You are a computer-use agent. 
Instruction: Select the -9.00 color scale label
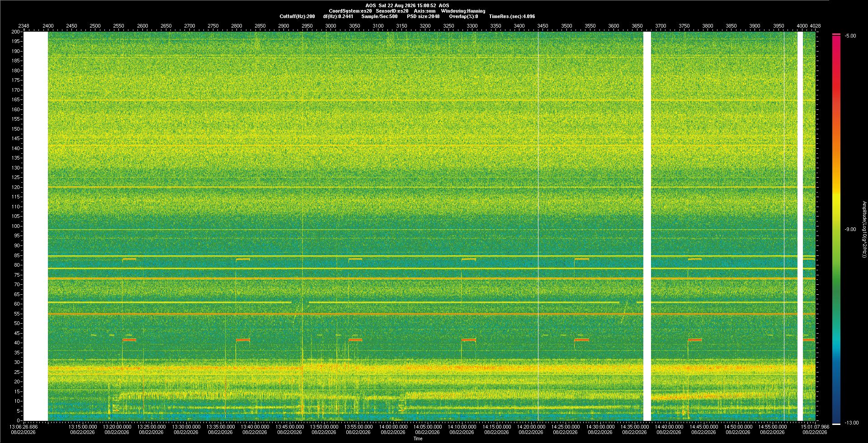[x=850, y=229]
